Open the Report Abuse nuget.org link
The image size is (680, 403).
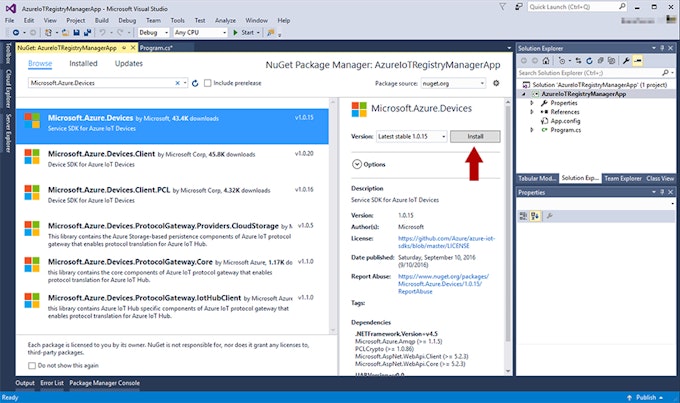tap(443, 284)
